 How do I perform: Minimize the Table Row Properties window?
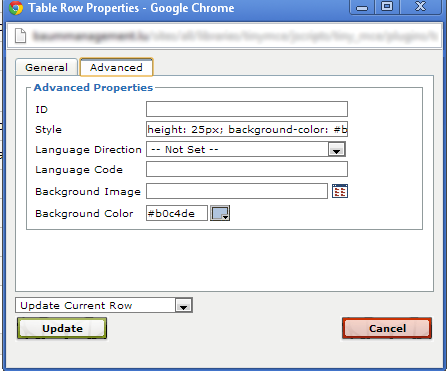362,7
